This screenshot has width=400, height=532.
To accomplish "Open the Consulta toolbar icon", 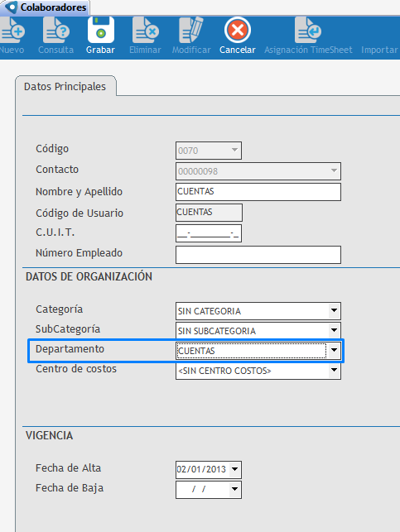I will point(56,31).
